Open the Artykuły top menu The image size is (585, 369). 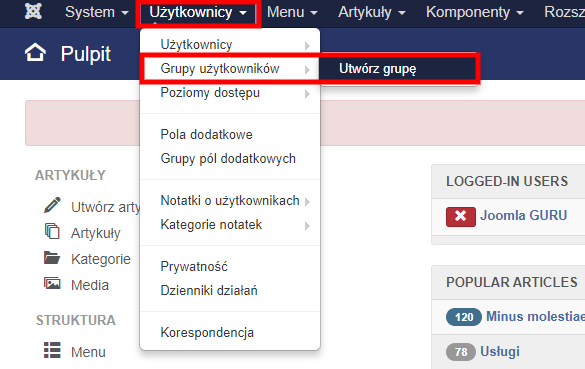pos(372,12)
